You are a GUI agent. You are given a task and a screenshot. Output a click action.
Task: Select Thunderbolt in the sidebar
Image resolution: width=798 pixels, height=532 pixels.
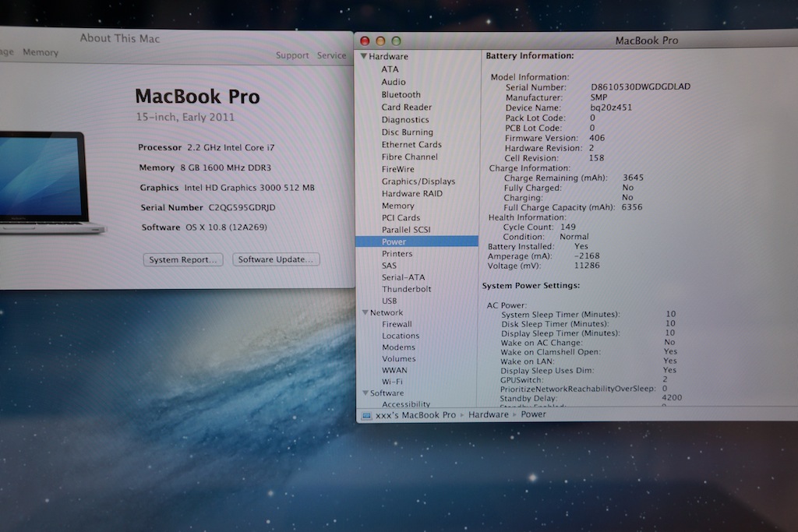pos(406,289)
